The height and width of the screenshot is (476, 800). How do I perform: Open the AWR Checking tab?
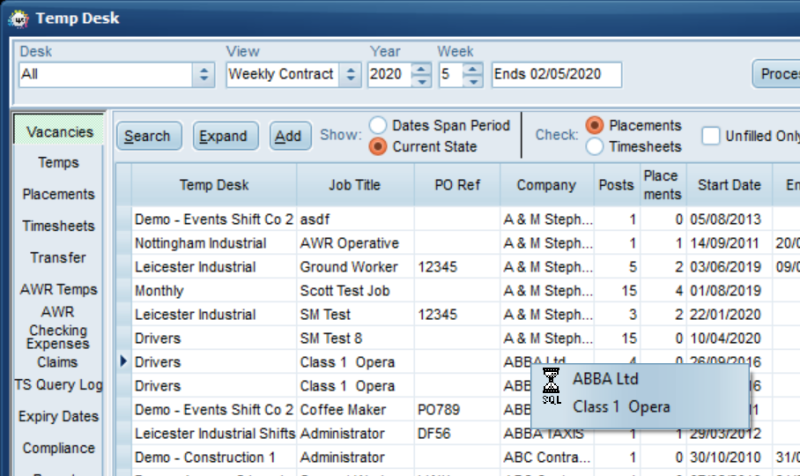point(58,320)
